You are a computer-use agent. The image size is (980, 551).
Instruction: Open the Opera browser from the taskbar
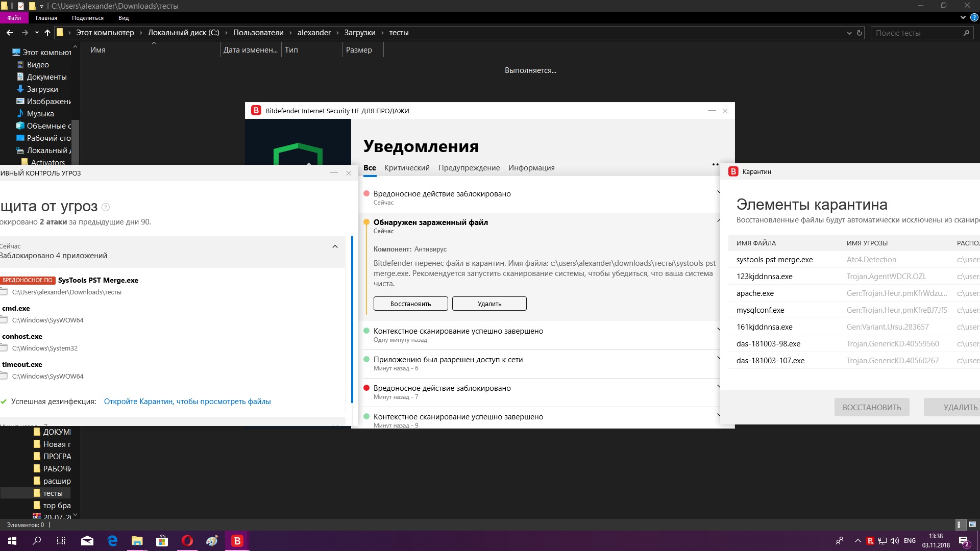pos(187,541)
